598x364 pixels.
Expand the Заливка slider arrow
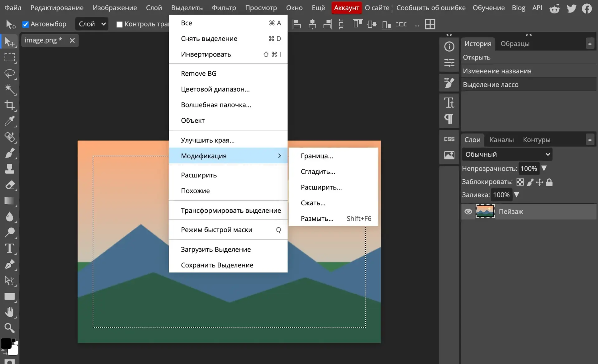tap(517, 195)
